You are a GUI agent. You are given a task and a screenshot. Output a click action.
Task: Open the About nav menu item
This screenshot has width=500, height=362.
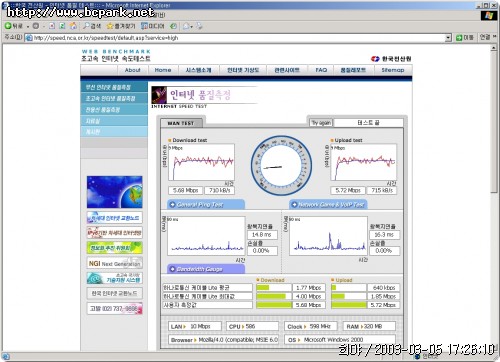click(132, 70)
